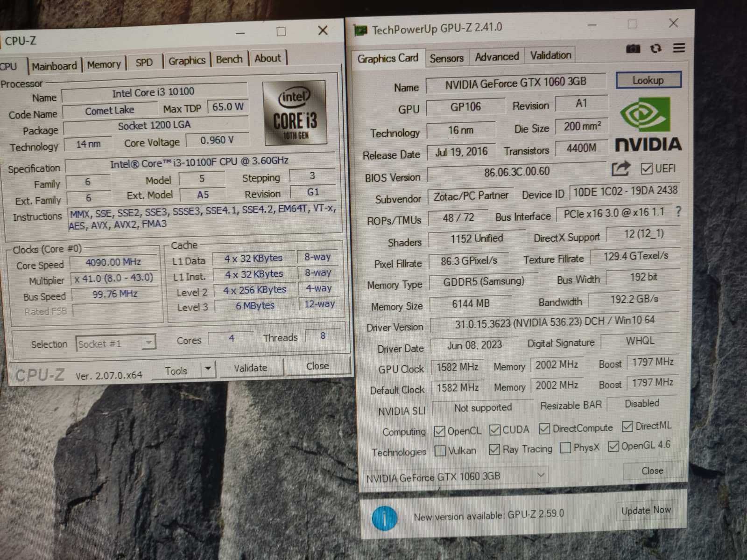The image size is (747, 560).
Task: Open the Socket #1 selection dropdown
Action: coord(115,344)
